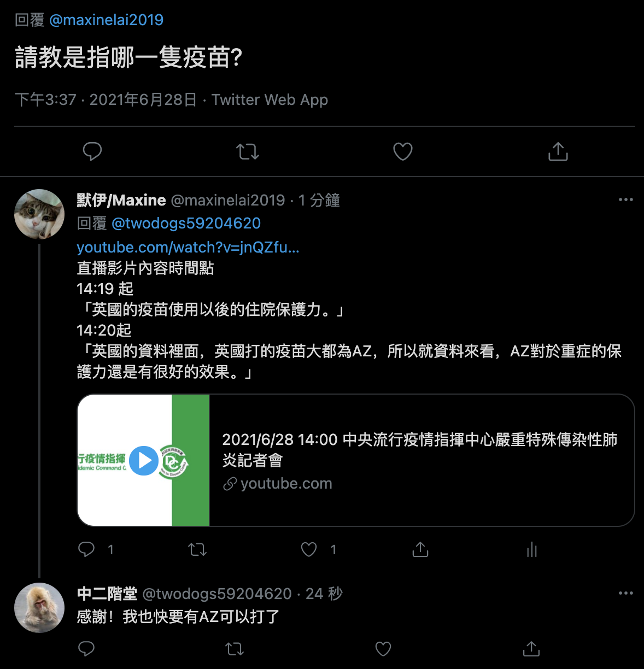Reply to the main tweet about 疫苗
Image resolution: width=644 pixels, height=669 pixels.
[x=92, y=151]
